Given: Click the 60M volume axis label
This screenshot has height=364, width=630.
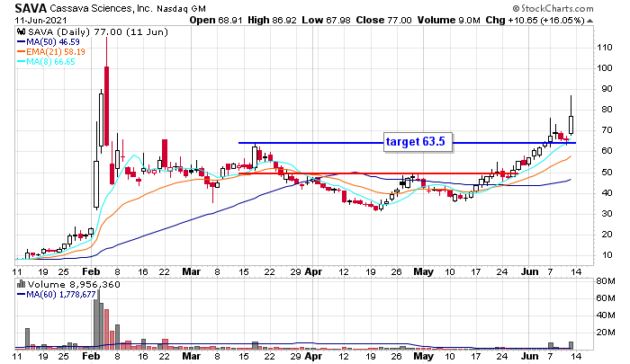Looking at the screenshot, I should pos(605,297).
